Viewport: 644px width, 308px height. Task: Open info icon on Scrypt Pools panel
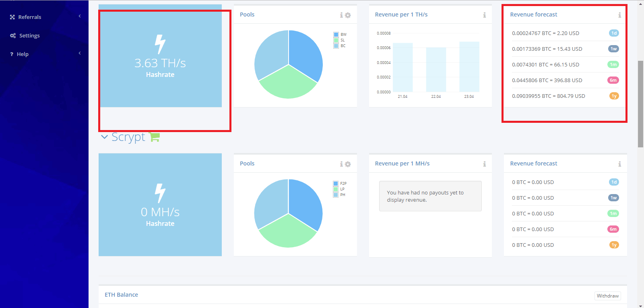click(x=341, y=164)
